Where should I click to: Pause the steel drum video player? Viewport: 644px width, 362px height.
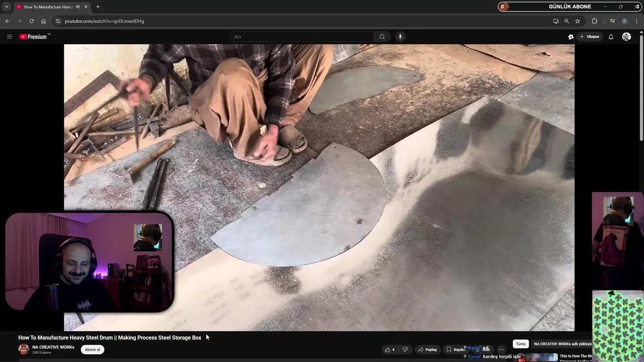tap(319, 188)
